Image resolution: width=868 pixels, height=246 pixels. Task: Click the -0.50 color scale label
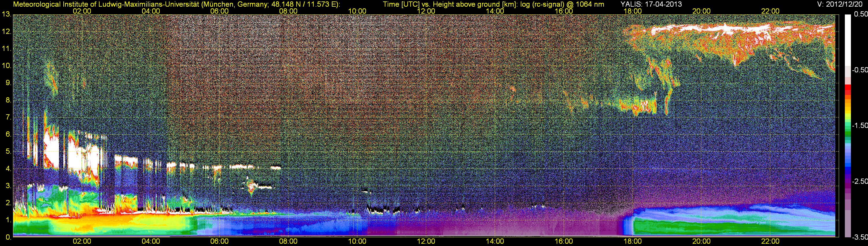point(860,70)
